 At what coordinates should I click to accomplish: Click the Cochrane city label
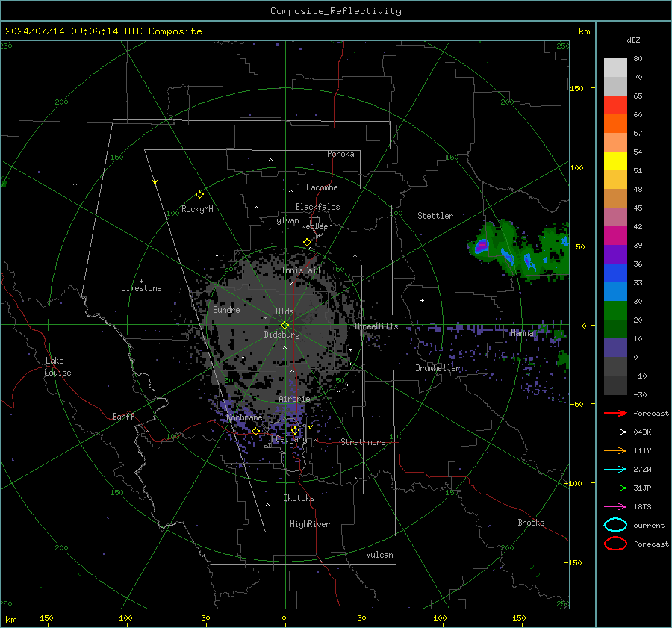pyautogui.click(x=244, y=417)
